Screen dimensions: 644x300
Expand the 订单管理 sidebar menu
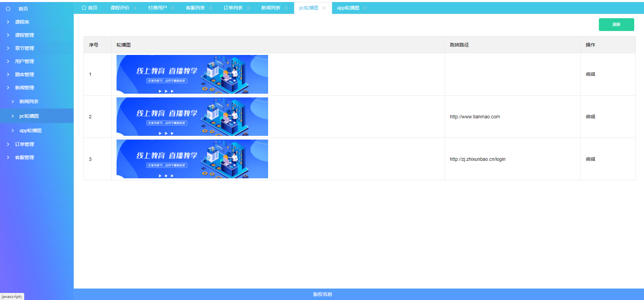(x=24, y=144)
